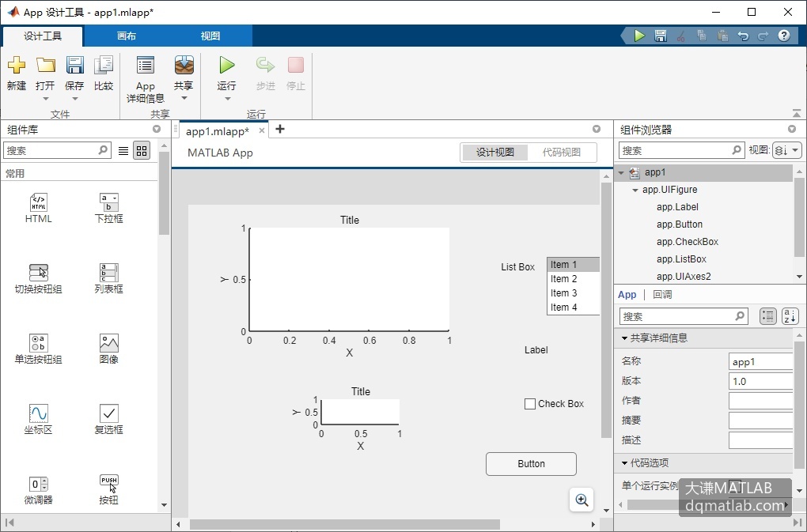Screen dimensions: 807x532
Task: Click the 版本 version field showing 1.0
Action: (760, 381)
